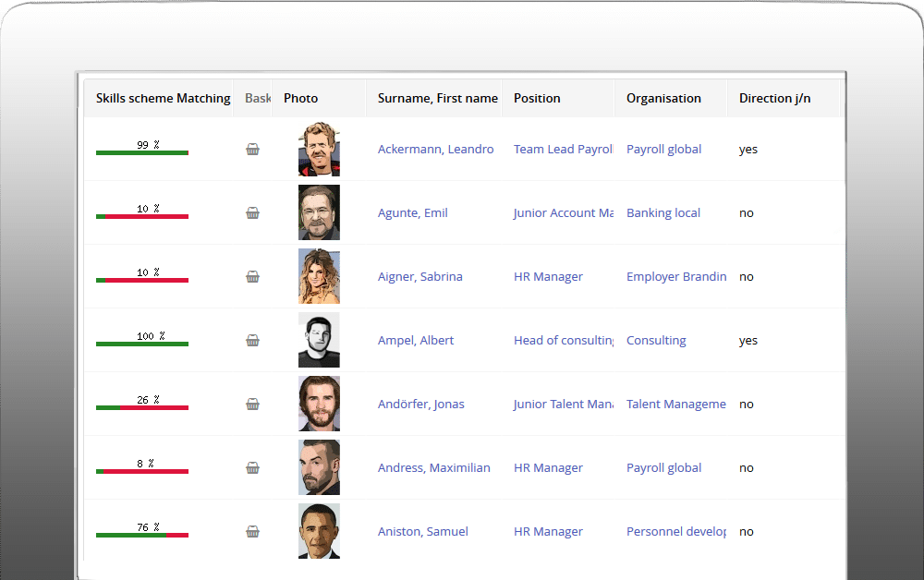924x580 pixels.
Task: Open Agunte, Emil's profile photo
Action: point(319,212)
